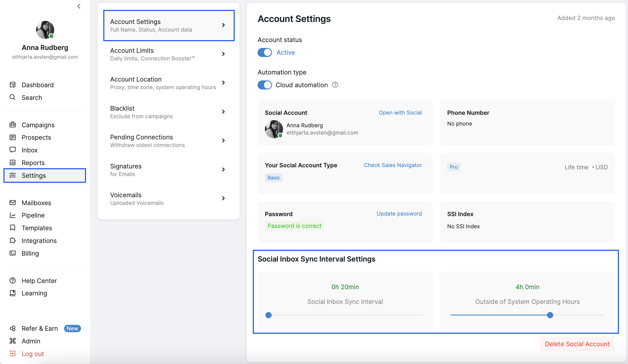Expand the Voicemails section chevron
The image size is (628, 364).
click(223, 198)
